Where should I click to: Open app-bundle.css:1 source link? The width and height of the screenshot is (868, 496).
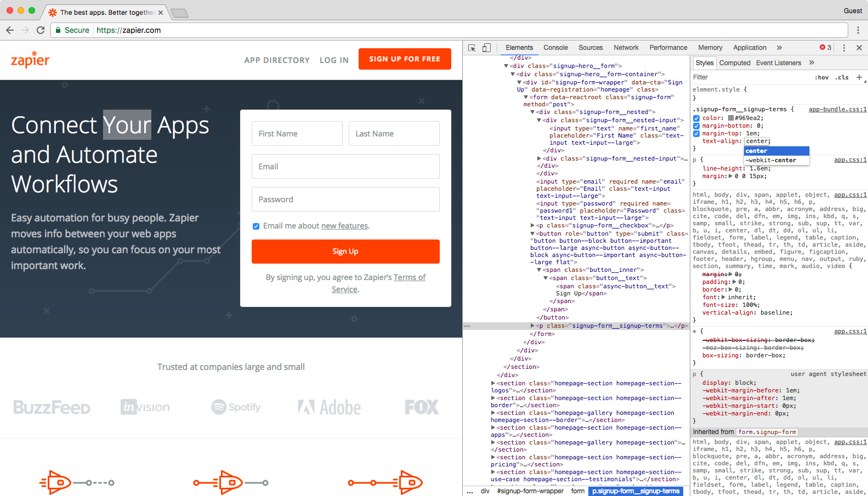[837, 110]
